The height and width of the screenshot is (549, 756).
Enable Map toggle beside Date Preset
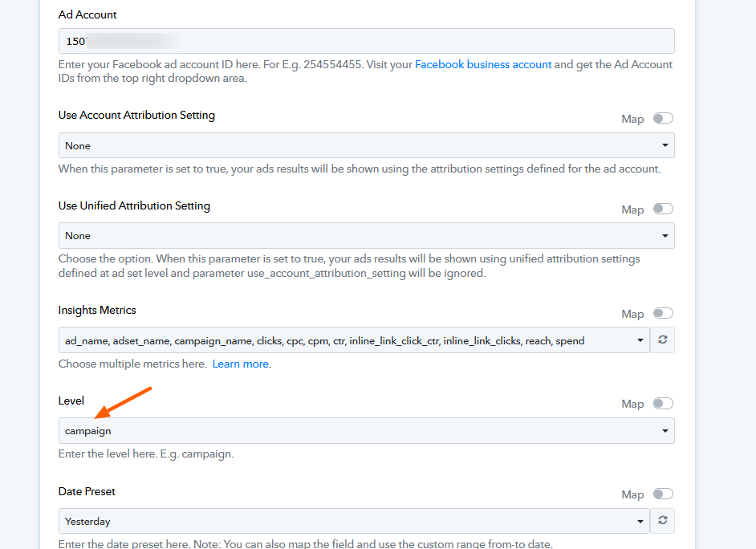pos(662,494)
